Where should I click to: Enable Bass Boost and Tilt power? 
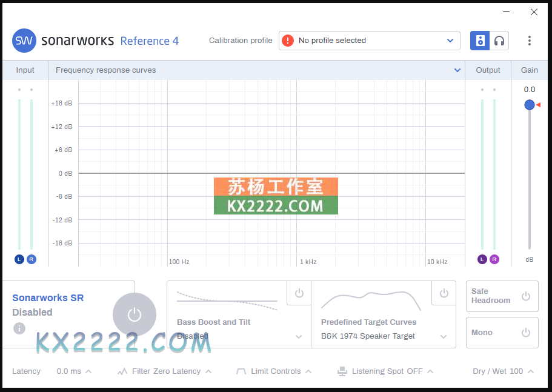[x=299, y=293]
